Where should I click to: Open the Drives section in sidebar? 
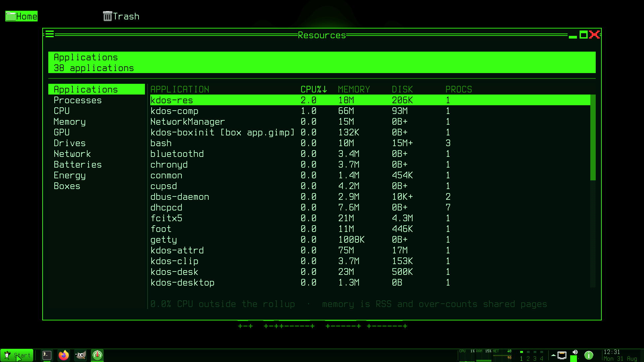(97, 143)
